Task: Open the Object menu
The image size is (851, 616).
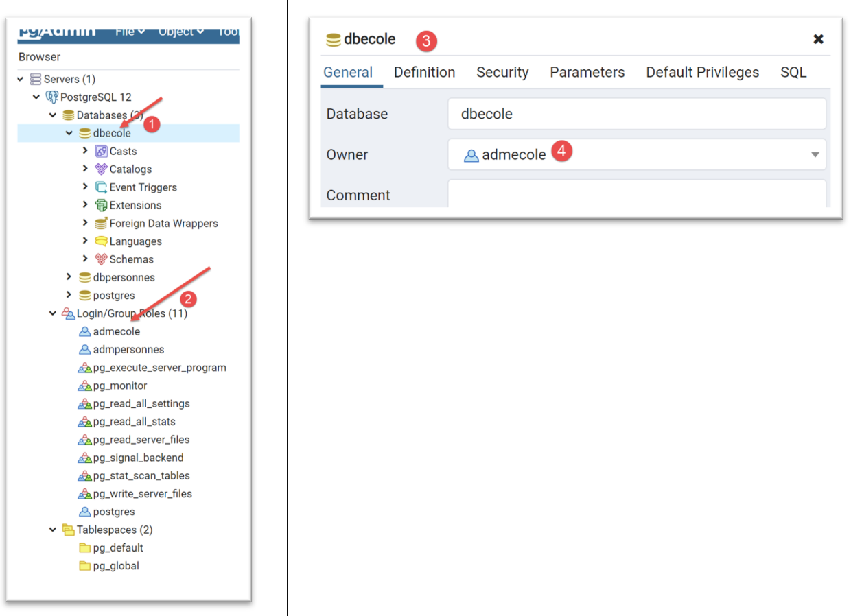Action: (x=181, y=32)
